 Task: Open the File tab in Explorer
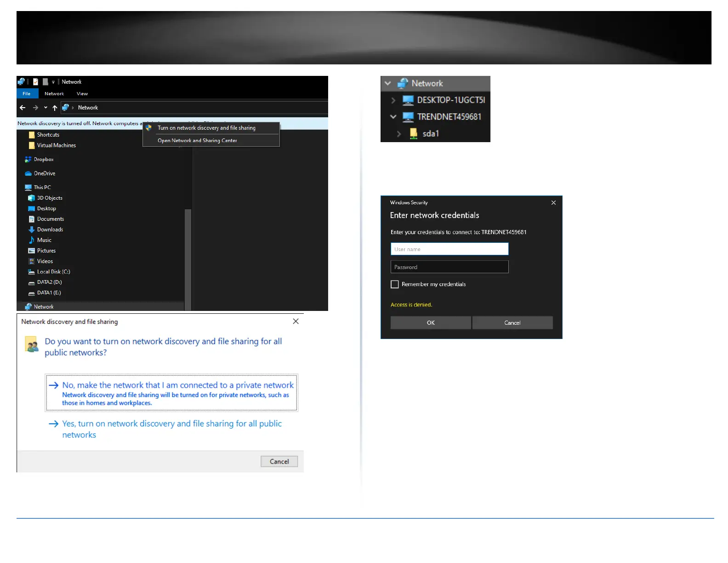(27, 94)
